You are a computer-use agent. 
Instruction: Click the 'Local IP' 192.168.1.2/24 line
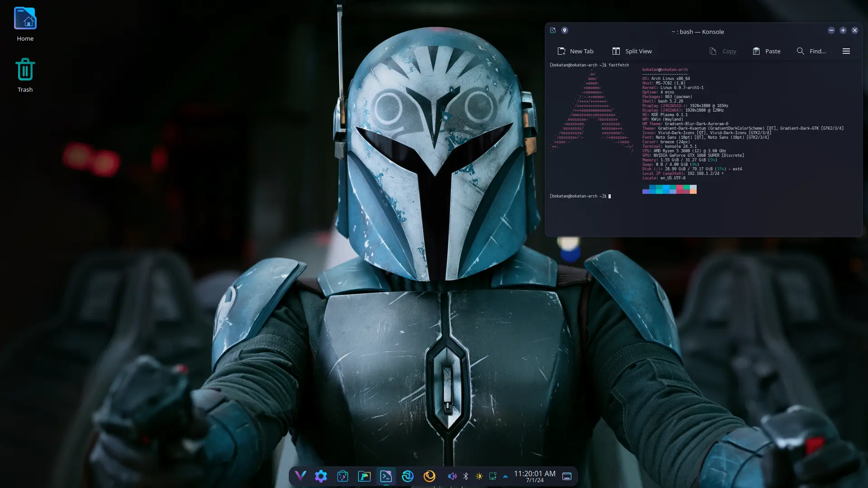pyautogui.click(x=683, y=174)
